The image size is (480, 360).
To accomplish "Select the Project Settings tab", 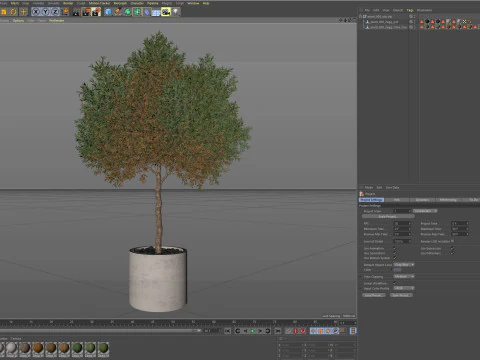I will click(372, 200).
